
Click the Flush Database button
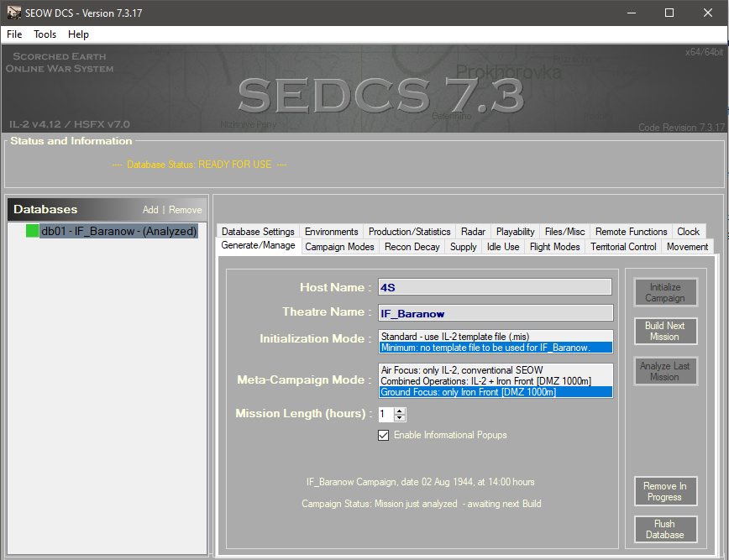tap(664, 529)
